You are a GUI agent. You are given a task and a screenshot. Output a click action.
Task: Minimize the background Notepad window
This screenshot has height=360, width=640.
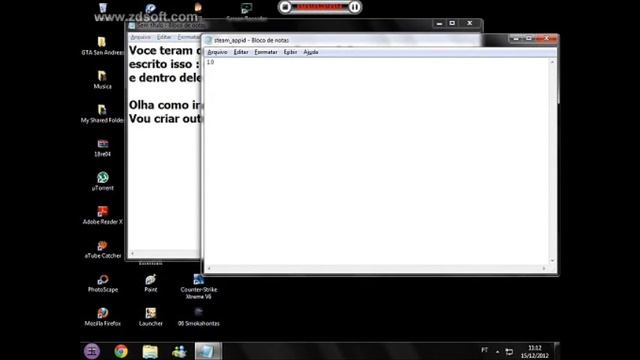click(x=439, y=23)
